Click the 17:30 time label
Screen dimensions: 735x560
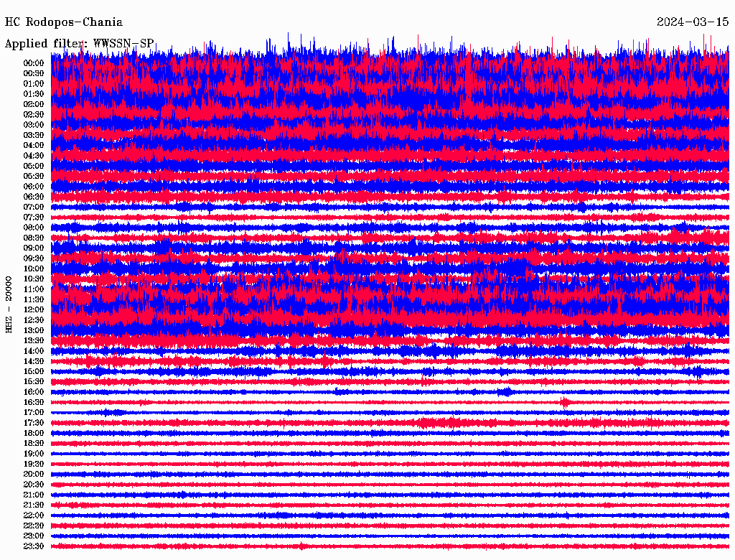[x=34, y=423]
